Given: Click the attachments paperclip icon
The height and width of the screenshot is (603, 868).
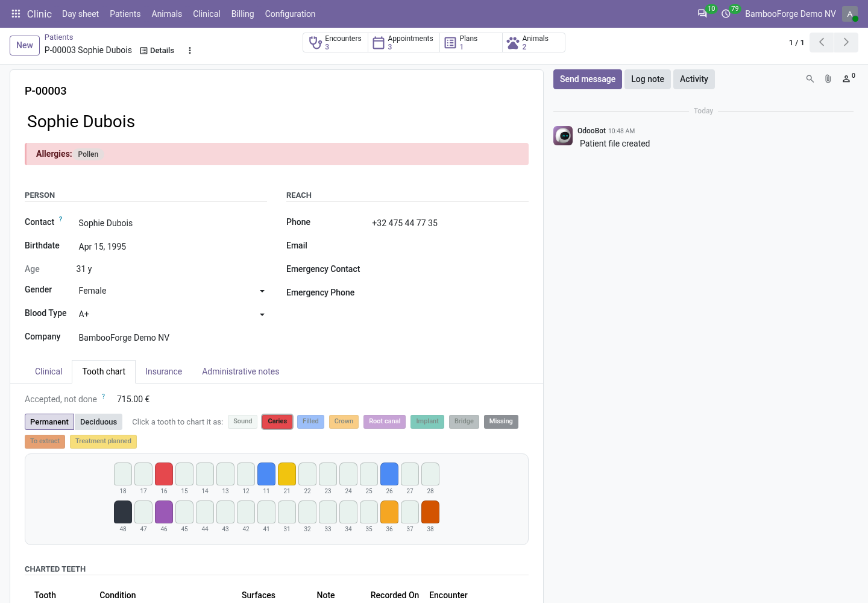Looking at the screenshot, I should point(828,79).
